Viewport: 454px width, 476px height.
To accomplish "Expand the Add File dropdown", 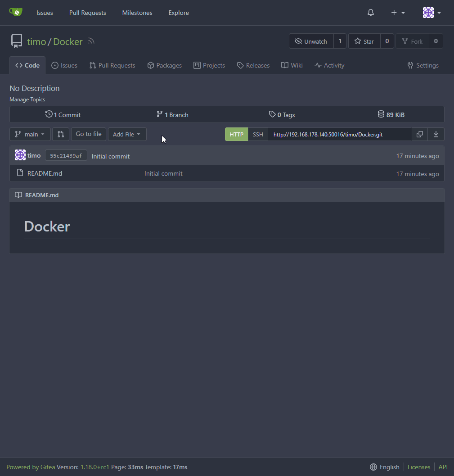I will [x=127, y=134].
